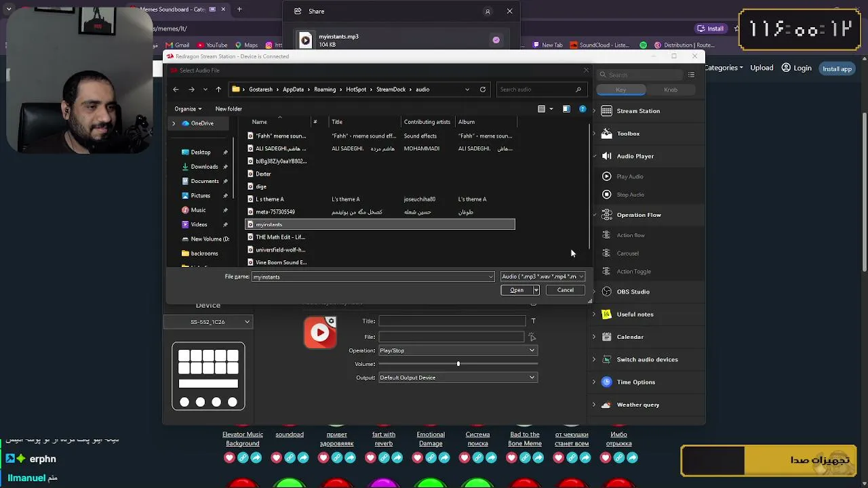Image resolution: width=868 pixels, height=488 pixels.
Task: Click the Audio Player speaker icon
Action: [606, 156]
